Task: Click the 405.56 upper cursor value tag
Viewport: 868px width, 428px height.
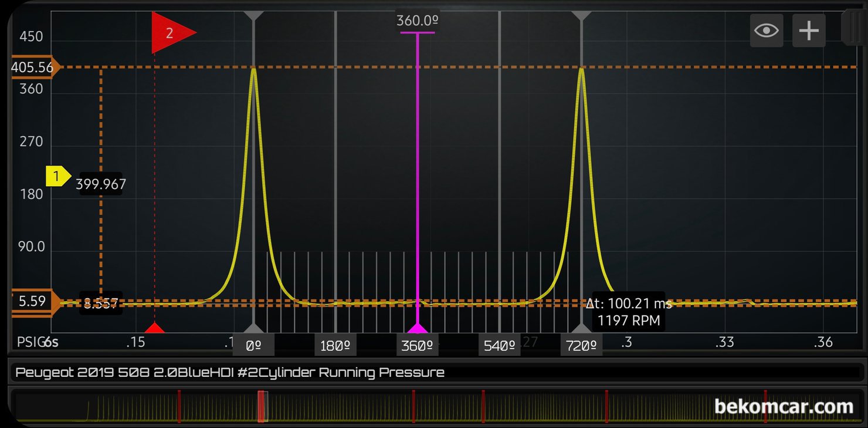Action: 33,68
